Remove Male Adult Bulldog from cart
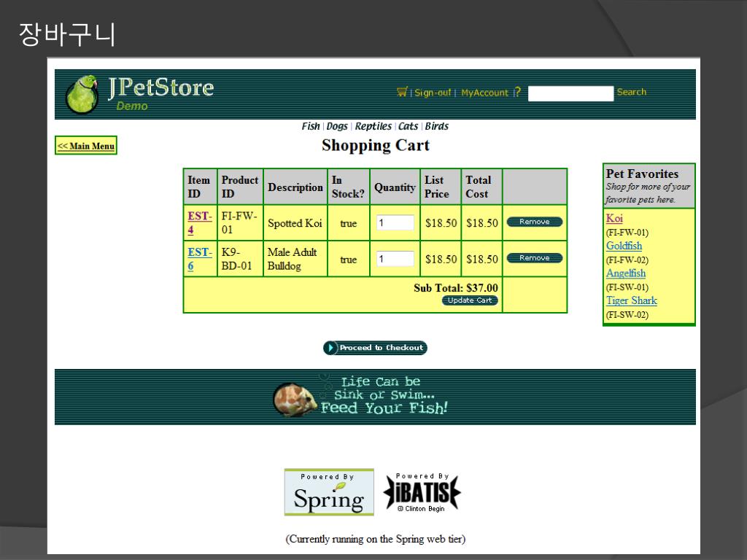The width and height of the screenshot is (747, 560). pos(535,258)
